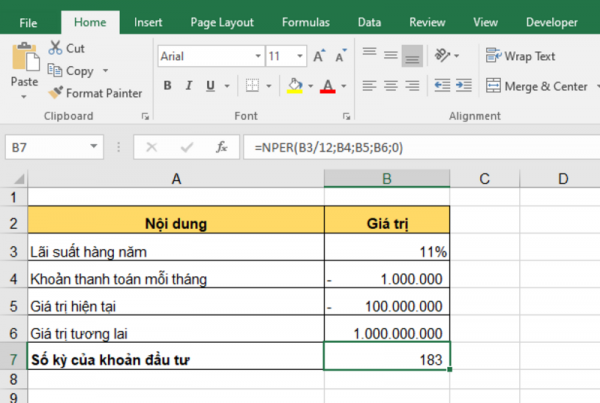This screenshot has width=600, height=403.
Task: Click the Paste clipboard icon
Action: point(24,59)
